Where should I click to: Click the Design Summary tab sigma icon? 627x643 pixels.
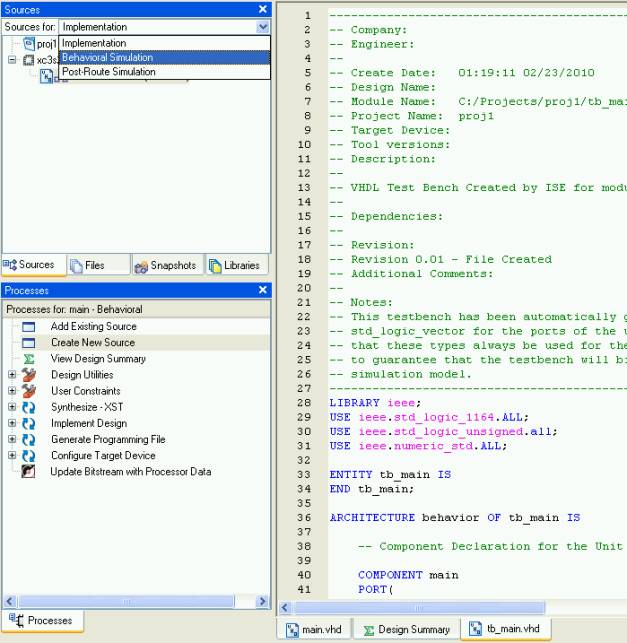[x=369, y=630]
